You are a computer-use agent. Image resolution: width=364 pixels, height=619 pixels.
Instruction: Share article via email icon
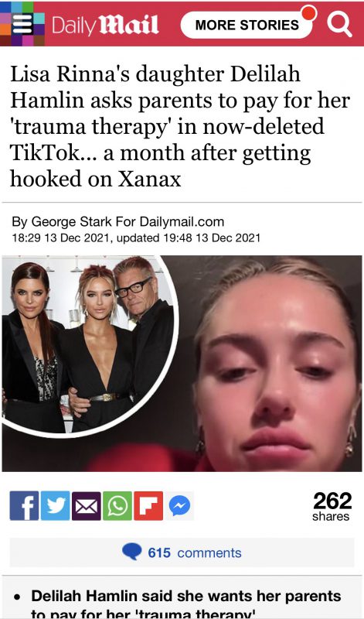coord(87,506)
